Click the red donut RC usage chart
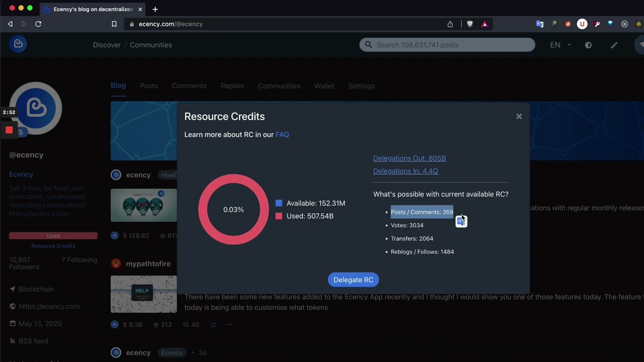 [x=233, y=210]
